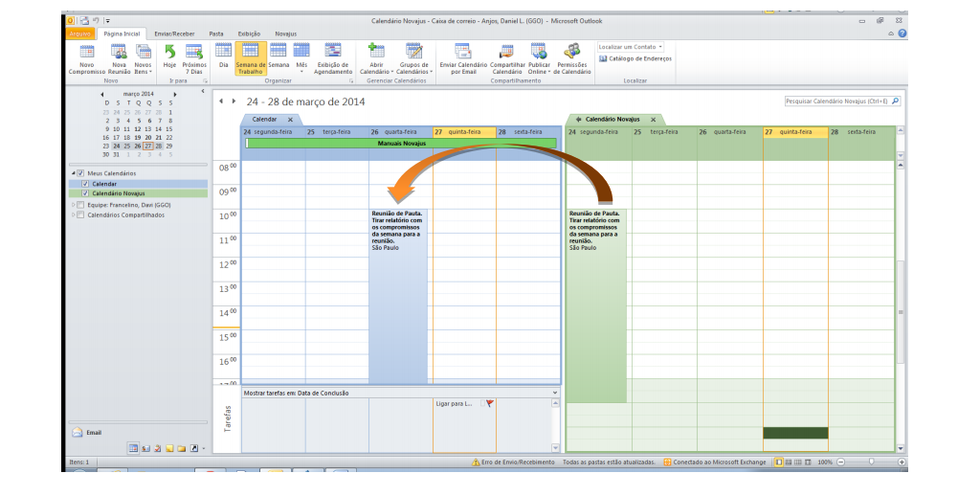Open the Shortcuts navigation icon

pyautogui.click(x=193, y=448)
